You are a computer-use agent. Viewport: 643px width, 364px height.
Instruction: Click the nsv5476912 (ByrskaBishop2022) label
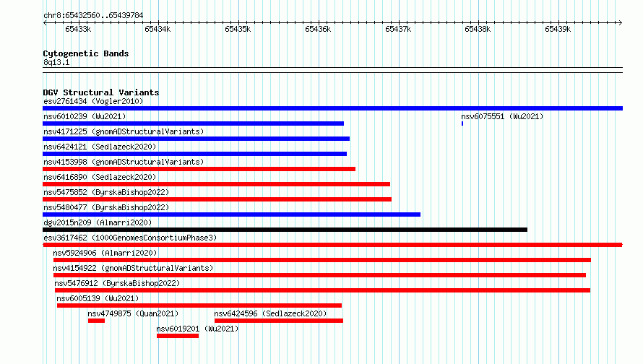[117, 283]
